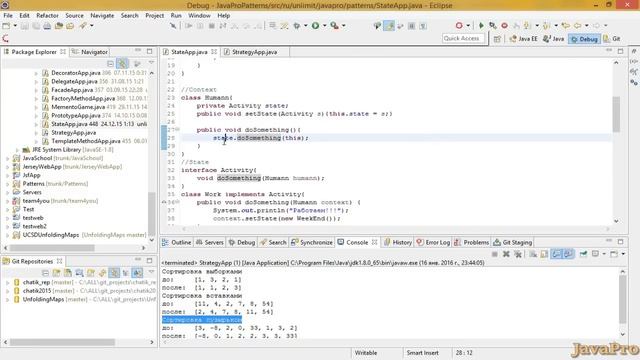Click the Quick Access input field
Viewport: 640px width, 360px height.
pyautogui.click(x=463, y=38)
